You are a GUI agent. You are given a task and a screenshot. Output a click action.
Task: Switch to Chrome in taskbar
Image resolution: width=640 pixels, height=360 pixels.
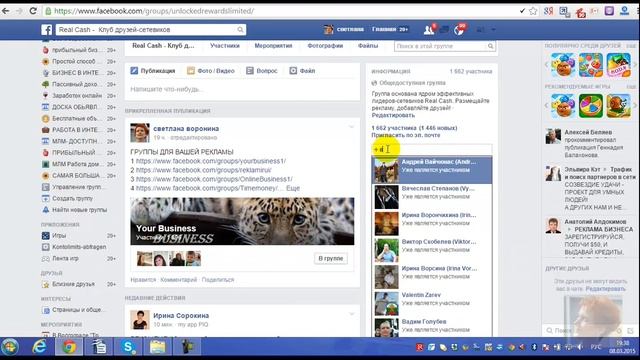(x=69, y=347)
